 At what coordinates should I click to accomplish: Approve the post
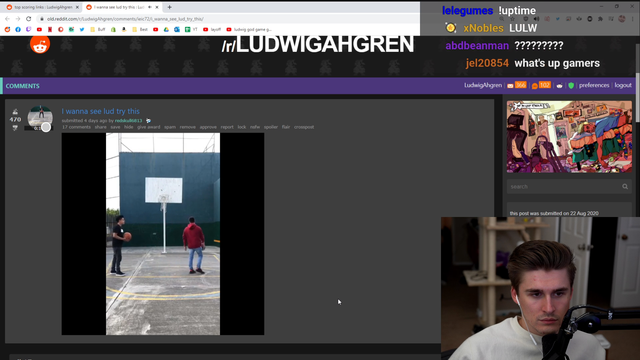tap(208, 127)
